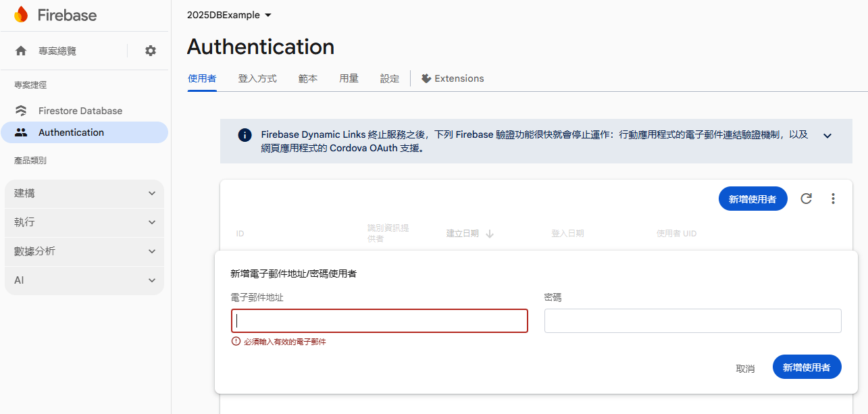
Task: Click the 專案捷徑 section label
Action: [30, 84]
